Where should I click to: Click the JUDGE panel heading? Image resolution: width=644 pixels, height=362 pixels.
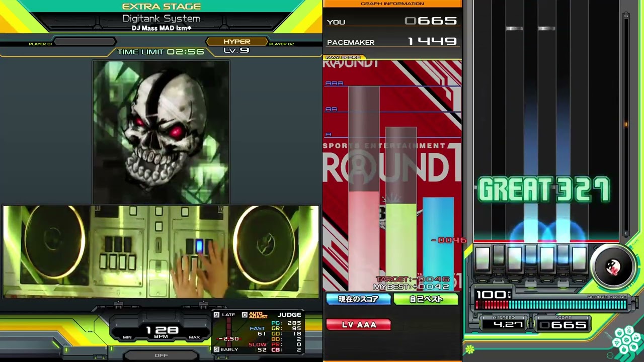pos(289,315)
